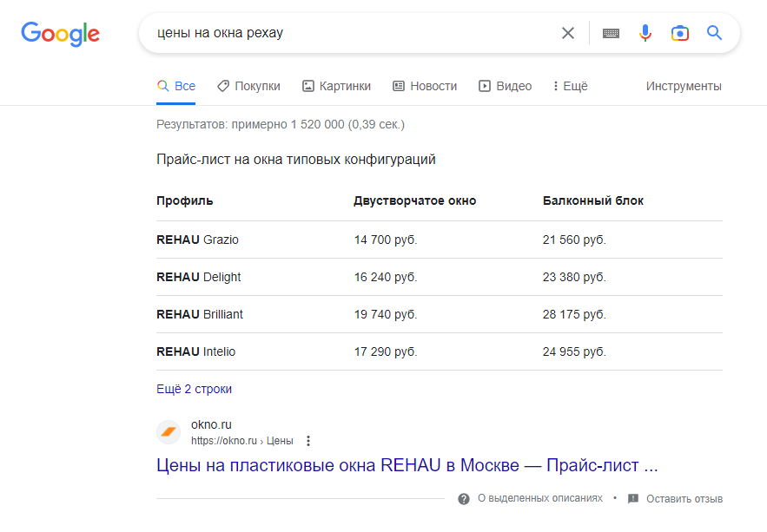Click the 'https://okno.ru › Цены' breadcrumb
767x532 pixels.
click(242, 441)
